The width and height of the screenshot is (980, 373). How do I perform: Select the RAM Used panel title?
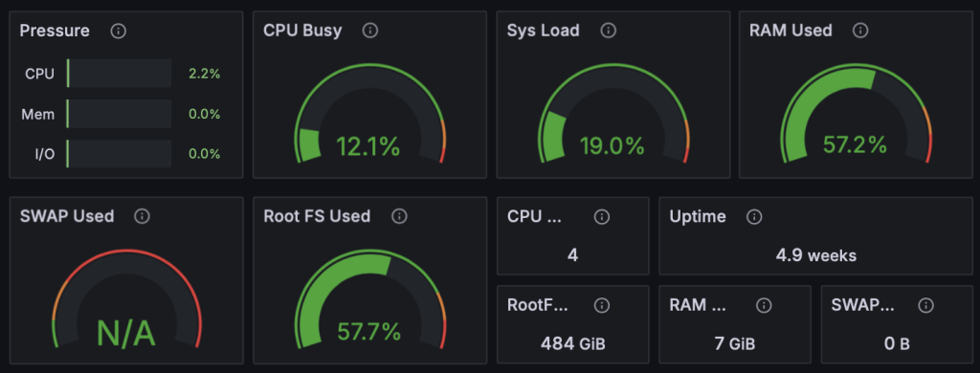coord(791,31)
